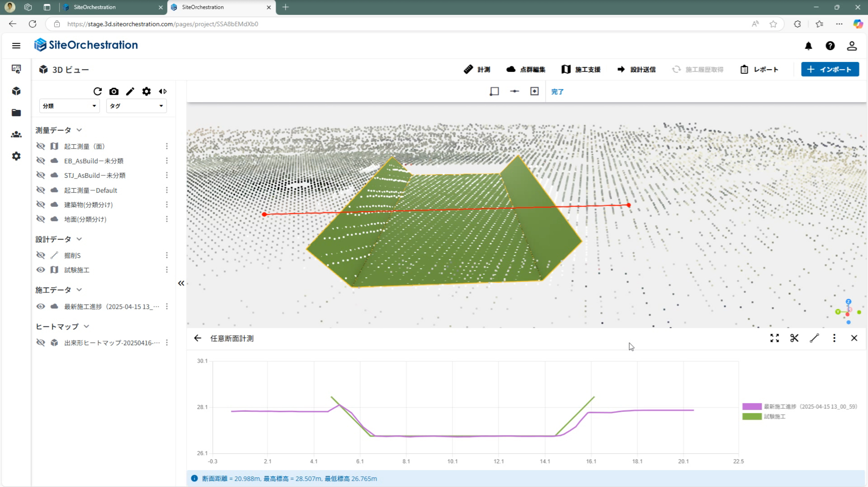Collapse the 施工データ section

point(79,290)
